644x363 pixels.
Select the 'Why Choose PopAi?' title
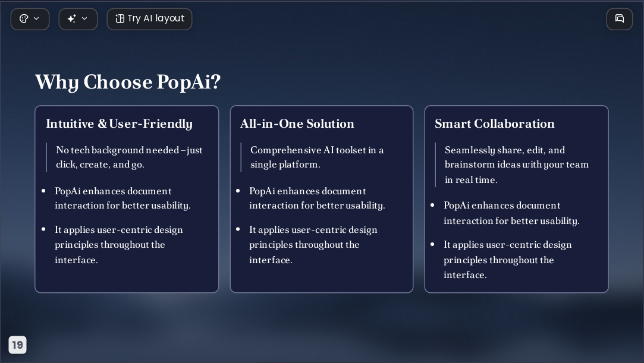coord(128,82)
